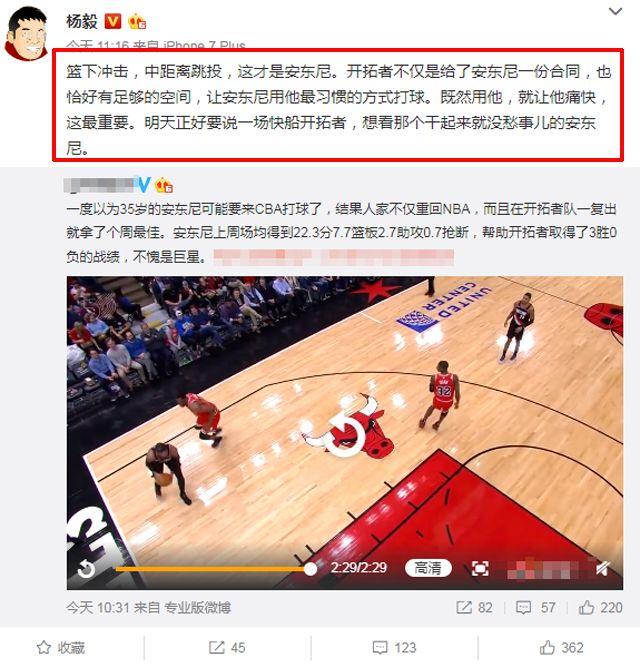The width and height of the screenshot is (640, 667).
Task: Unmute the video with the speaker icon
Action: point(603,568)
